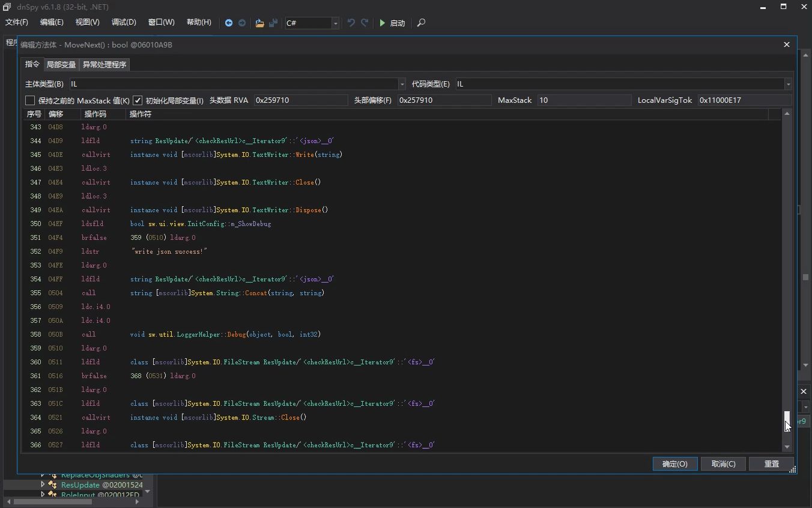Viewport: 812px width, 508px height.
Task: Select row 358 call LoggerHelper::Debug
Action: point(402,334)
